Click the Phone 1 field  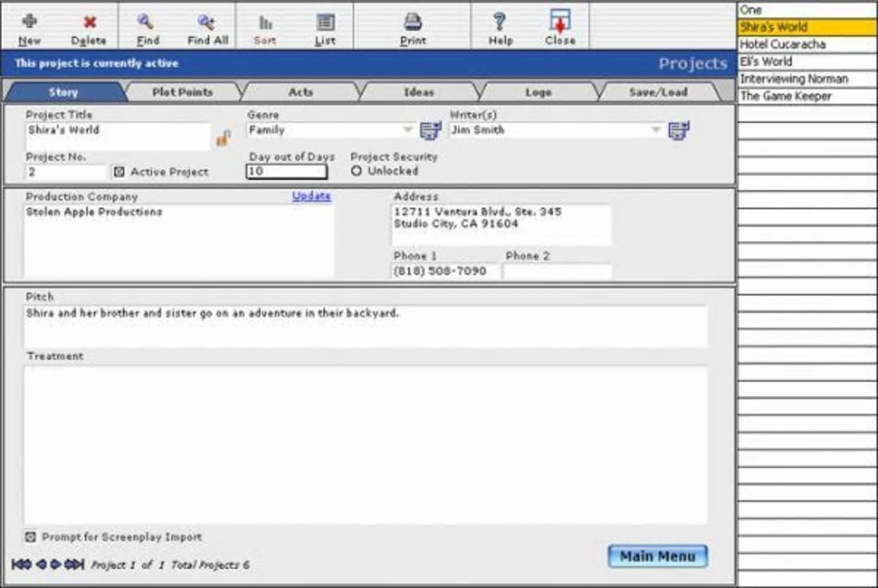tap(445, 271)
